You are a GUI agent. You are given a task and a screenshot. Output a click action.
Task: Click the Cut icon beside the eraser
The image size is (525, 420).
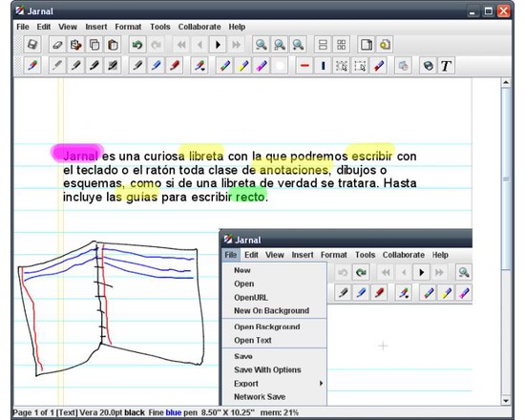point(76,45)
